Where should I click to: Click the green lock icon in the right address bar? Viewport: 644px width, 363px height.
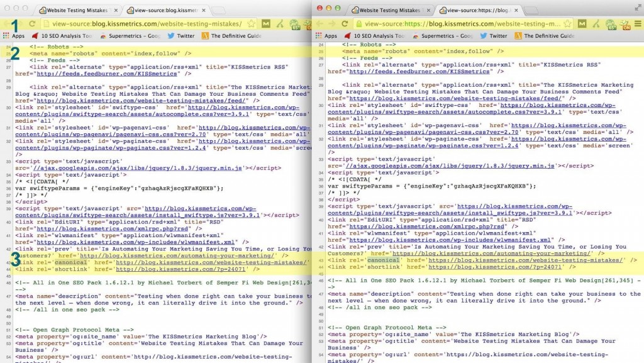point(358,24)
